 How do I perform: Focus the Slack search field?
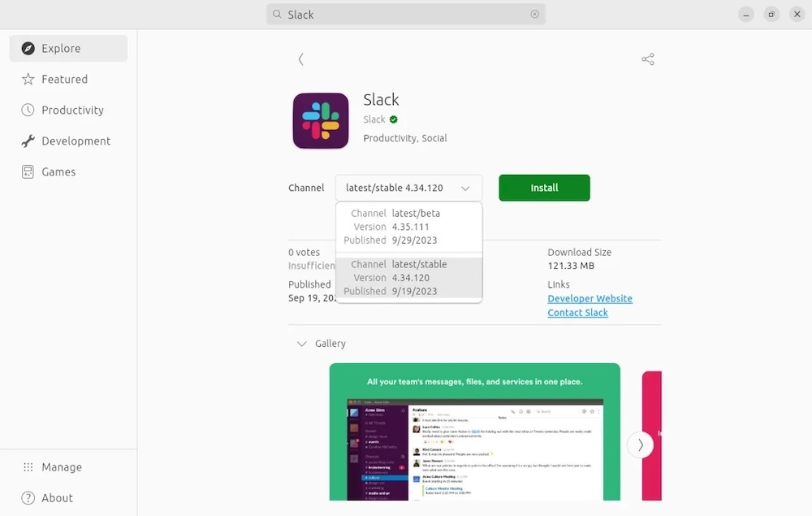coord(405,14)
